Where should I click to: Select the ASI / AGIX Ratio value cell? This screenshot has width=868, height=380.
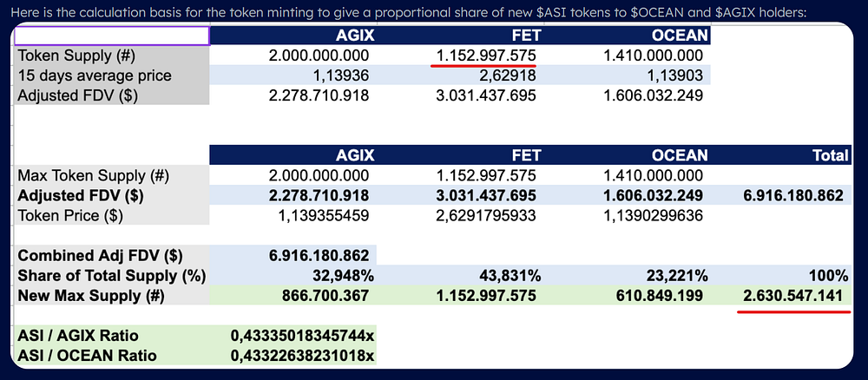tap(293, 335)
